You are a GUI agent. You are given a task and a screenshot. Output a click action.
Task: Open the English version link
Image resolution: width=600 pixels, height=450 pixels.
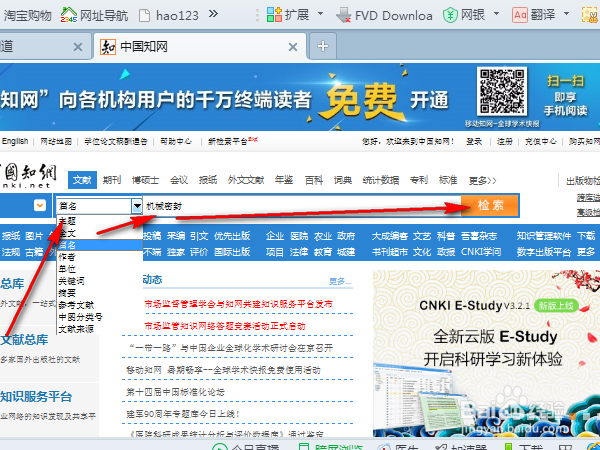pos(15,141)
